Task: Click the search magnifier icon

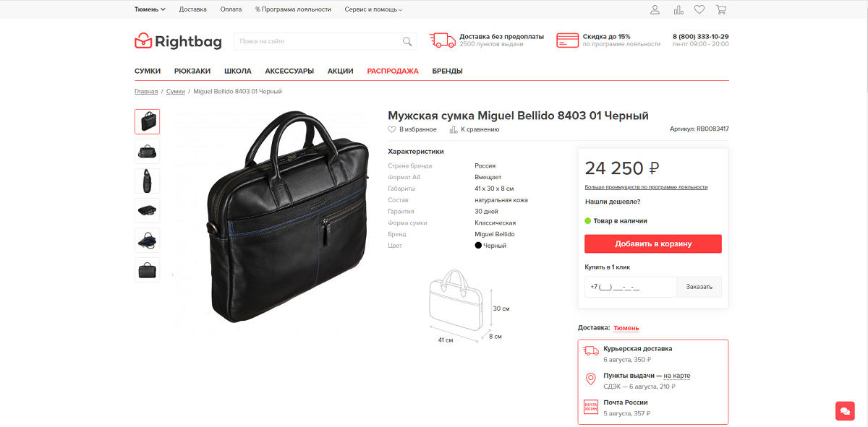Action: [407, 41]
